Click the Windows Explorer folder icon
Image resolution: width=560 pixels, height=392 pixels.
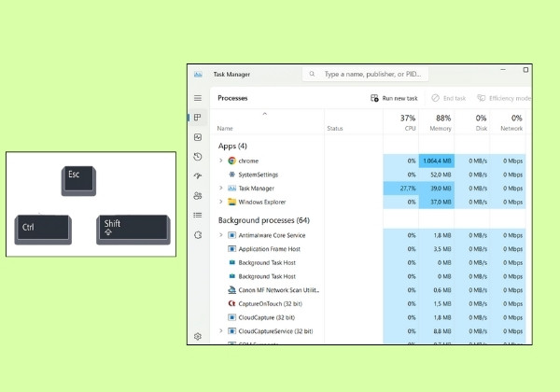coord(231,202)
